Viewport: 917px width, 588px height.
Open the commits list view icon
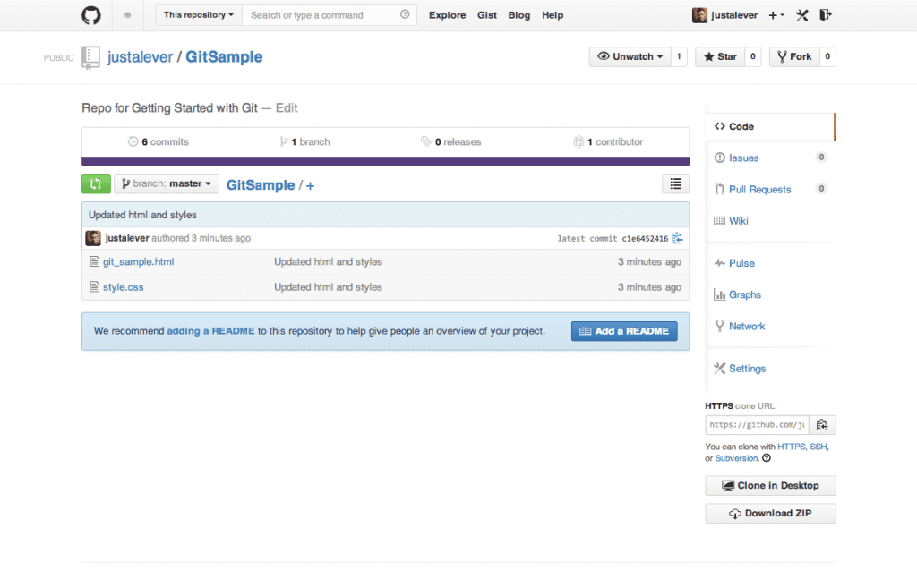click(x=675, y=183)
